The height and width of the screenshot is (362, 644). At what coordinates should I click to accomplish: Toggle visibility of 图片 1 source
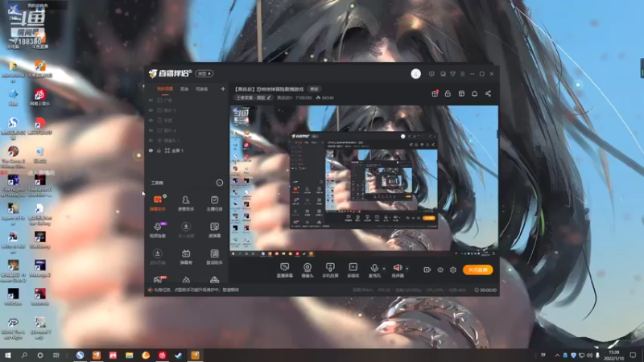tap(151, 110)
